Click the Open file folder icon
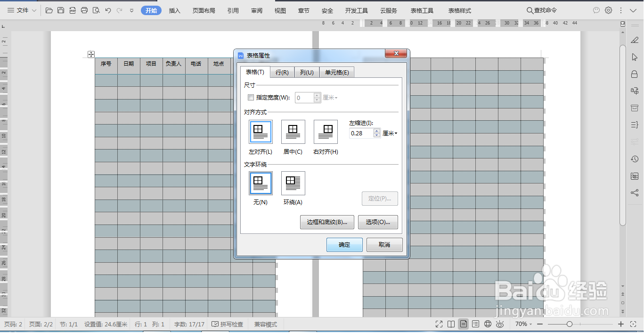The width and height of the screenshot is (644, 333). tap(49, 10)
